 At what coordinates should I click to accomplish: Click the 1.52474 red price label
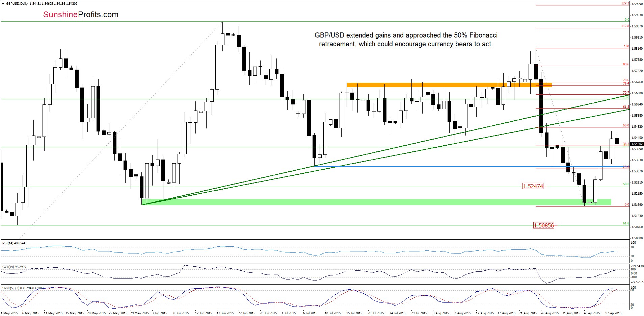[x=533, y=186]
